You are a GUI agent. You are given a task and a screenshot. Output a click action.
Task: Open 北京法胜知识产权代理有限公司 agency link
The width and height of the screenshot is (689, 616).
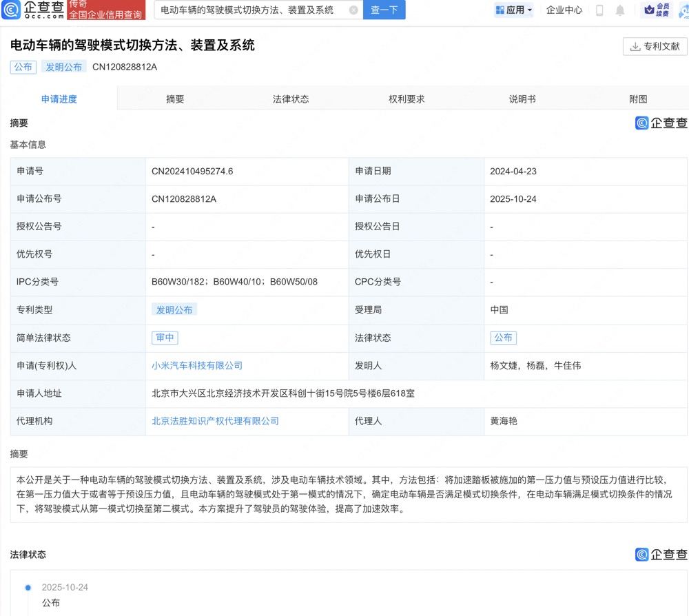pos(214,421)
